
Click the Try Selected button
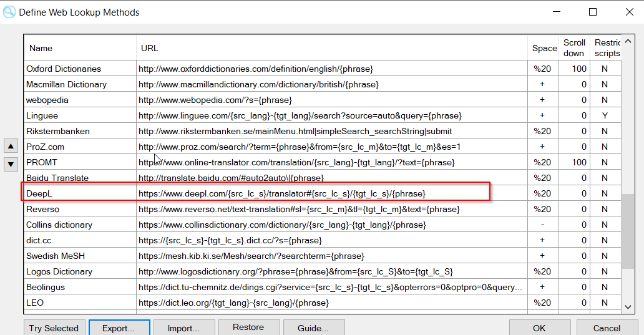54,328
